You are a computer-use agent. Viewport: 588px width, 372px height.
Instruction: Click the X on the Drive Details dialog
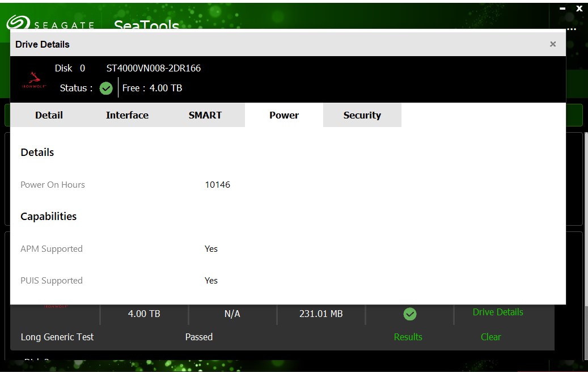(552, 44)
